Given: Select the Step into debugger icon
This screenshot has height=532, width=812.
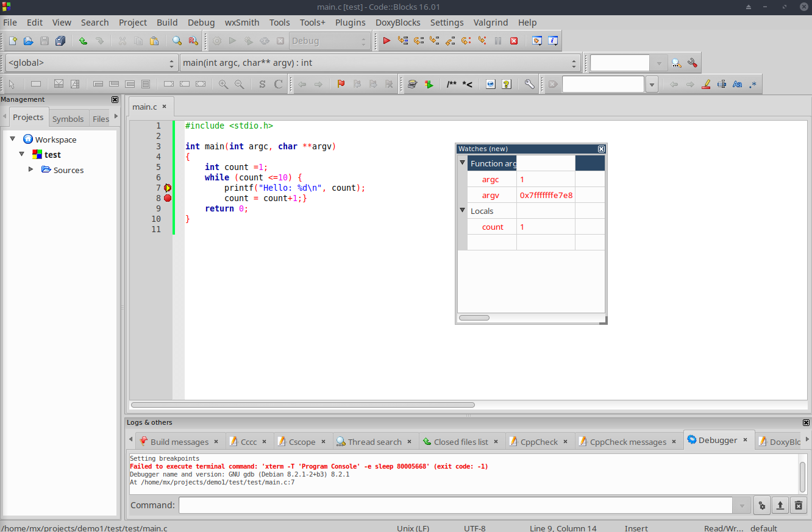Looking at the screenshot, I should (x=434, y=40).
